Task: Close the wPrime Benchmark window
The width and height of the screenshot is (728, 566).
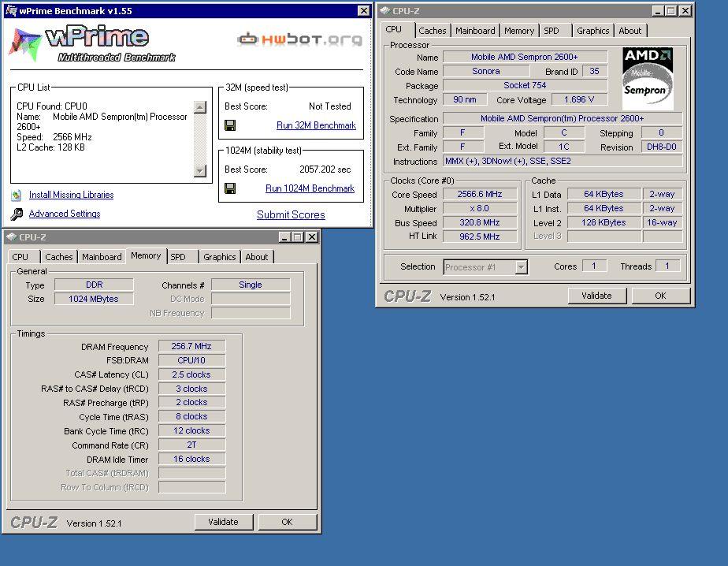Action: [363, 11]
